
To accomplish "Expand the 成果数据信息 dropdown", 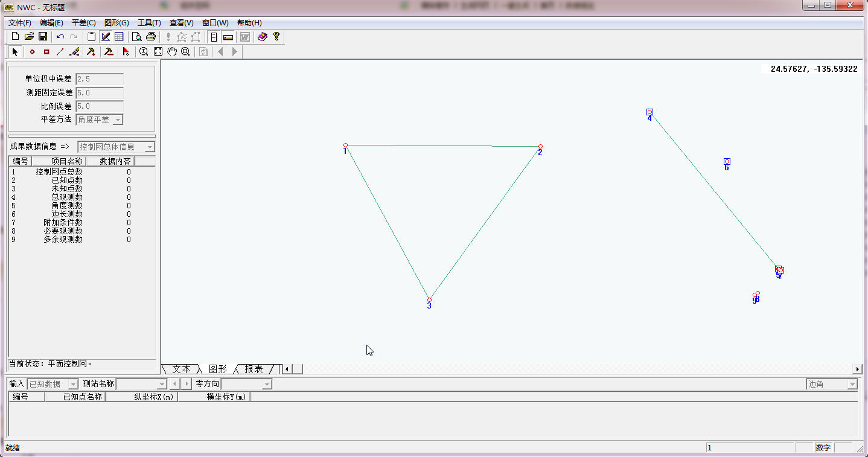I will point(150,147).
